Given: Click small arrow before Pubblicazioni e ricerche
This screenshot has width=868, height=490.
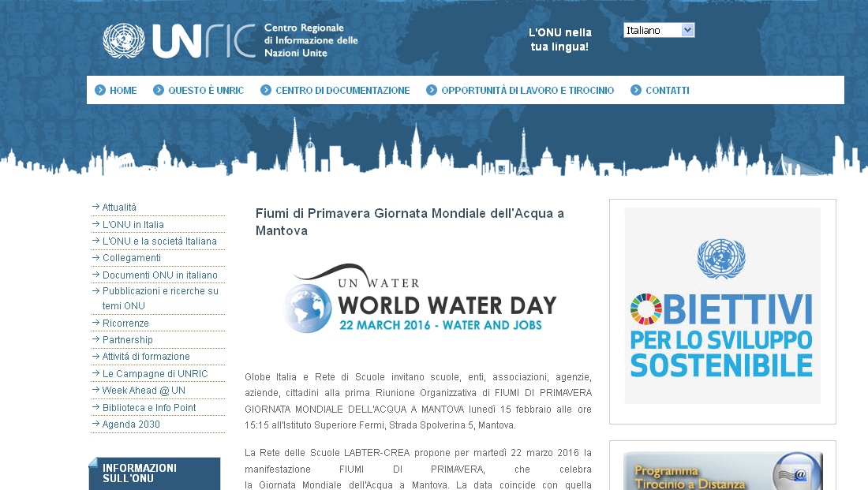Looking at the screenshot, I should pyautogui.click(x=95, y=290).
